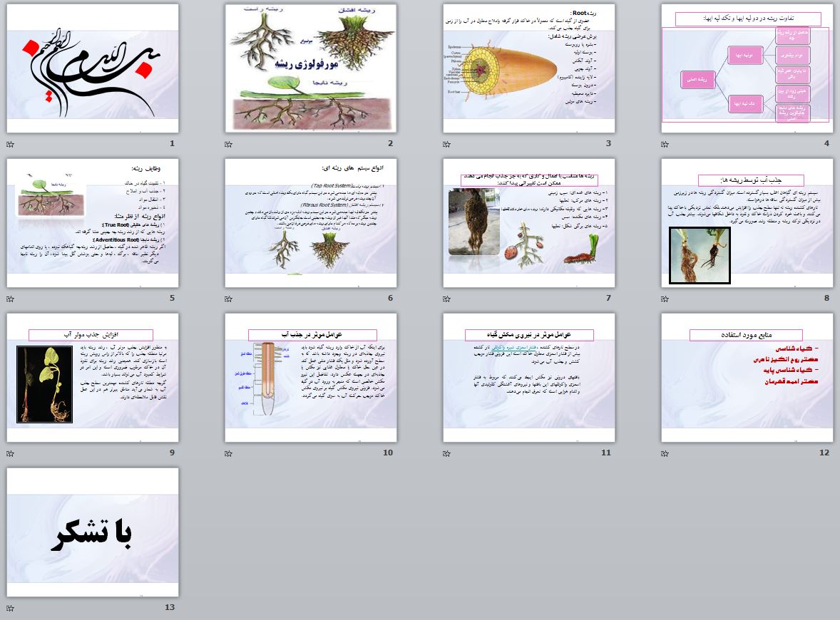
Task: Select slide 12 with red references list
Action: click(x=747, y=378)
